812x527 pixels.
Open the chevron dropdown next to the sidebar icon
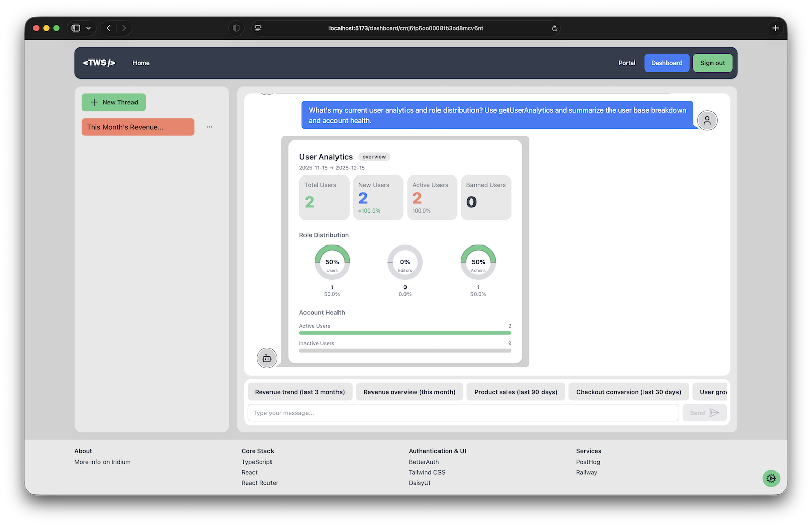point(89,28)
